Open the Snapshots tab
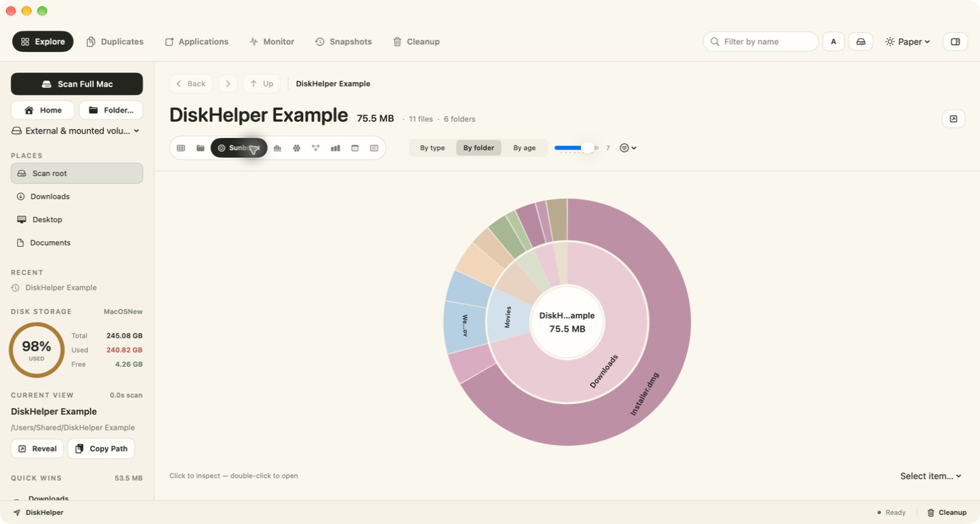 344,42
